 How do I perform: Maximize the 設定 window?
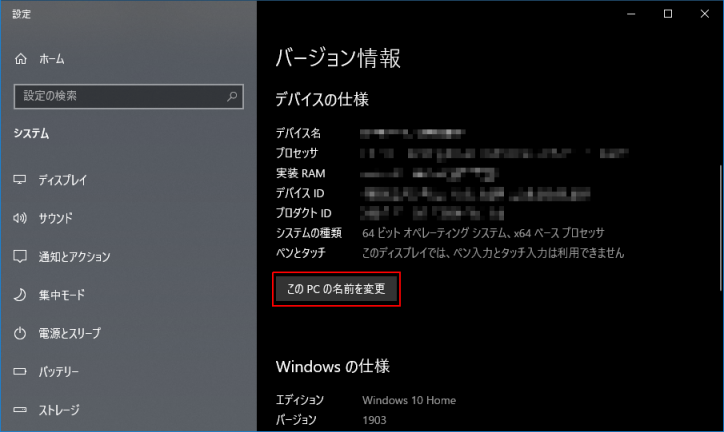[x=667, y=14]
